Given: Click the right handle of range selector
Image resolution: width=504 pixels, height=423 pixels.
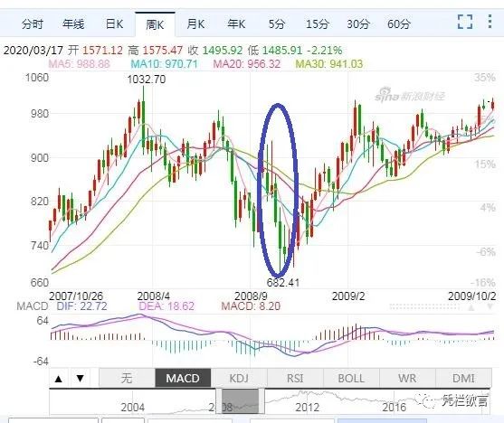Looking at the screenshot, I should pyautogui.click(x=262, y=401).
